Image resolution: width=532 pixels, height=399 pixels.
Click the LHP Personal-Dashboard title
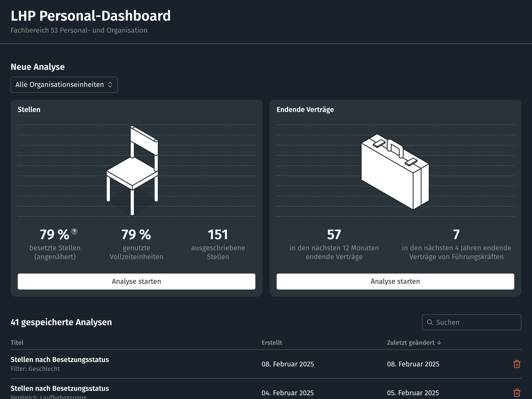click(x=91, y=16)
